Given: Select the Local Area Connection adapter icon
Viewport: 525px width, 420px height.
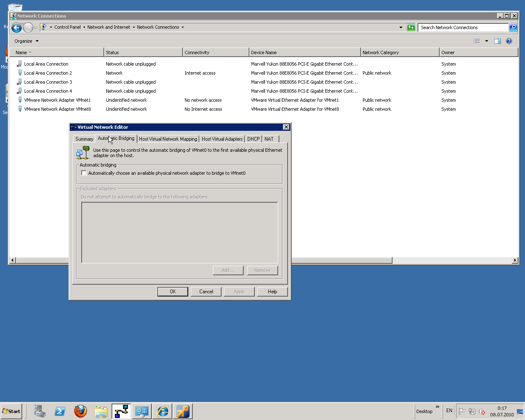Looking at the screenshot, I should pos(19,64).
